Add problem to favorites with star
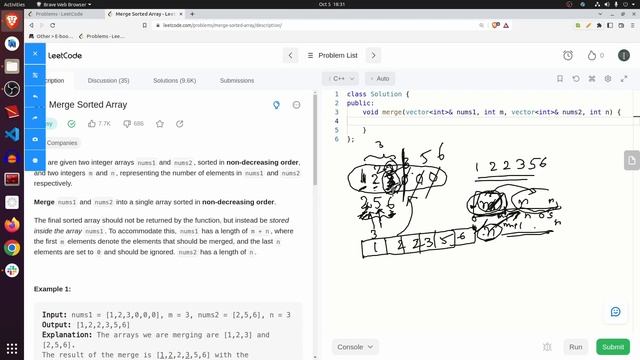Viewport: 640px width, 360px height. [160, 124]
